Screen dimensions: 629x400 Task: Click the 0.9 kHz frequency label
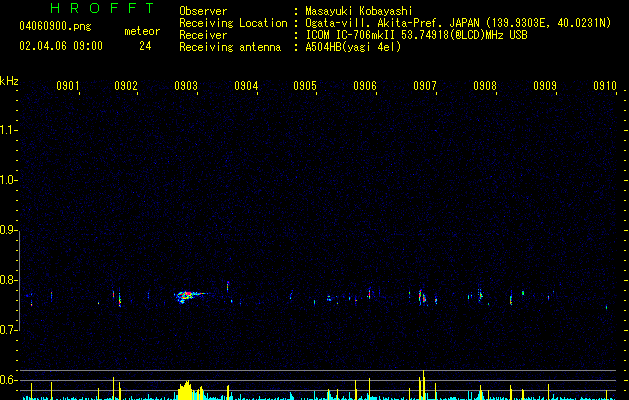coord(8,230)
